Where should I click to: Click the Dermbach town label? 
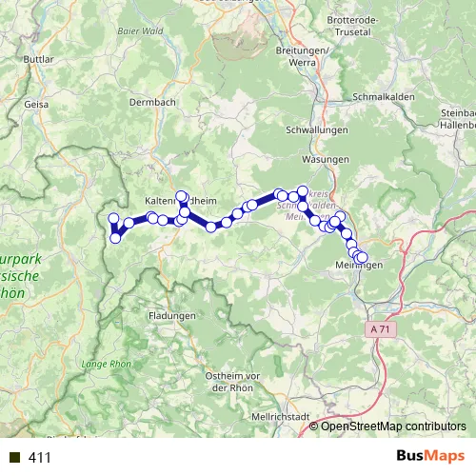[152, 102]
